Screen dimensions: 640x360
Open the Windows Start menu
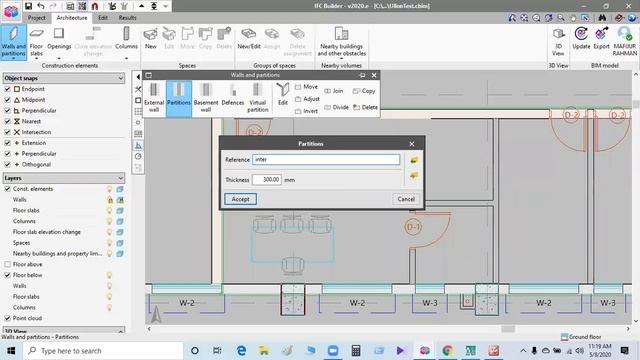pyautogui.click(x=11, y=351)
